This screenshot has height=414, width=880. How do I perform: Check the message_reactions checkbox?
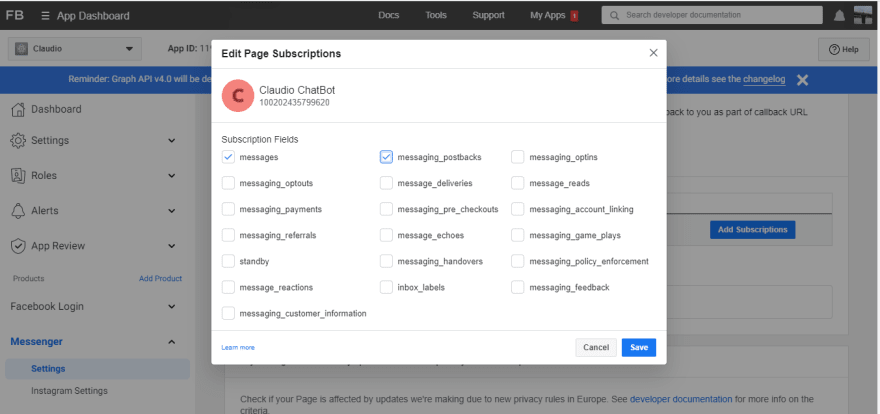point(228,287)
